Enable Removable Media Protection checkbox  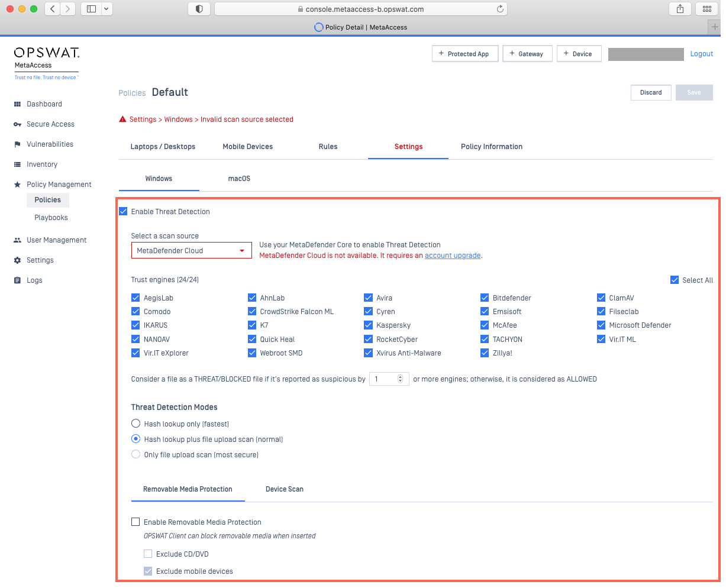[x=135, y=522]
